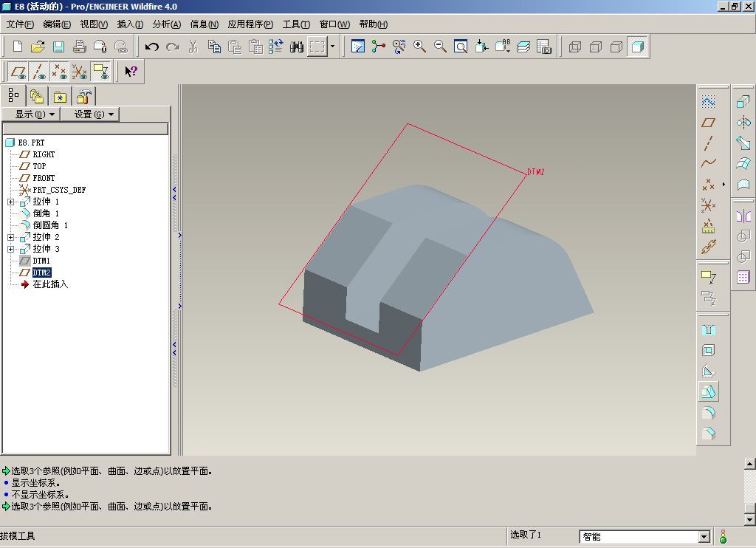Switch to hidden line display
The width and height of the screenshot is (756, 548).
tap(596, 47)
